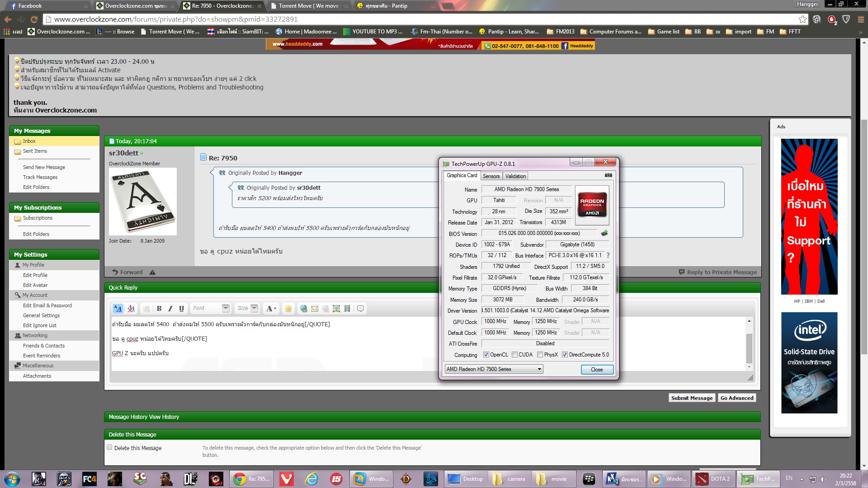Open the Font dropdown in editor
Viewport: 868px width, 488px height.
[x=225, y=308]
